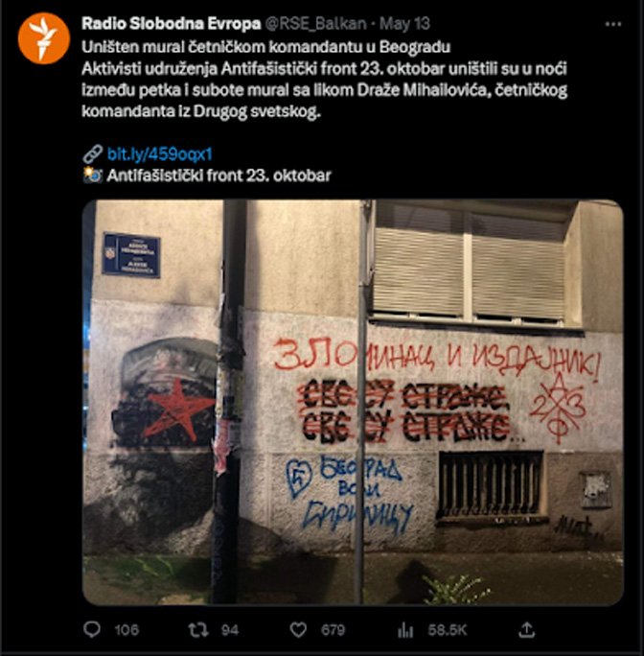The width and height of the screenshot is (644, 656).
Task: Click the Antifašistički front 23. oktobar credit text
Action: pos(218,176)
